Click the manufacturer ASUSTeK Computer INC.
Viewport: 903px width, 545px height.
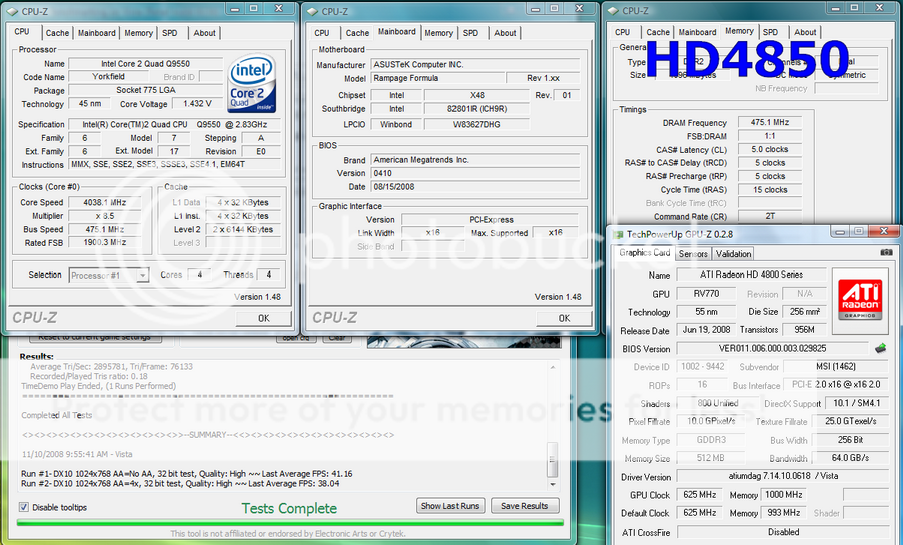pyautogui.click(x=475, y=65)
